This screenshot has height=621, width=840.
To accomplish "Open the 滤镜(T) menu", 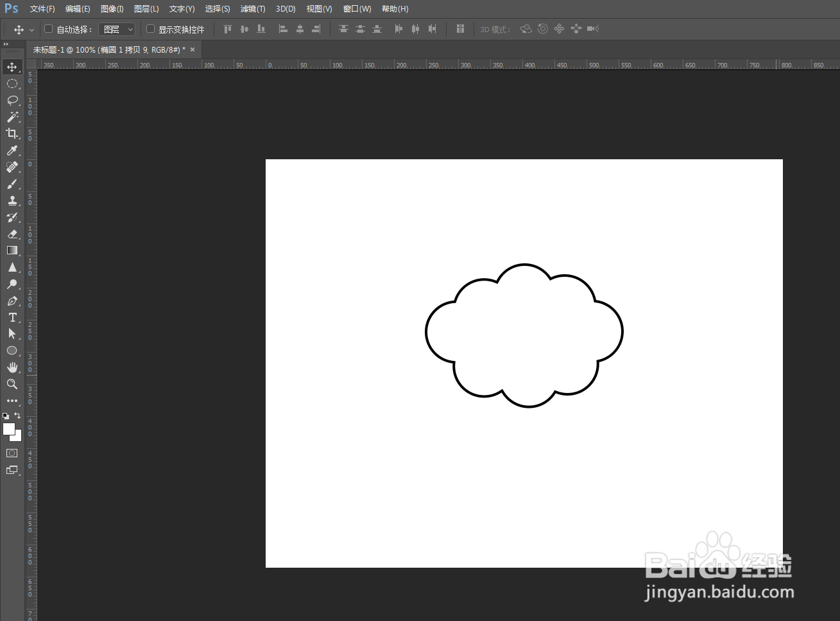I will [253, 9].
